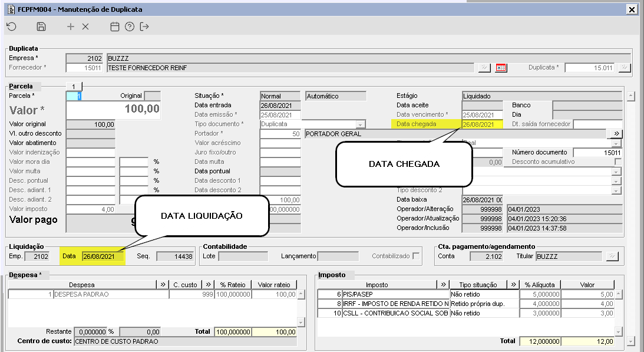Click the Valor imposto field 4,00

click(x=90, y=209)
